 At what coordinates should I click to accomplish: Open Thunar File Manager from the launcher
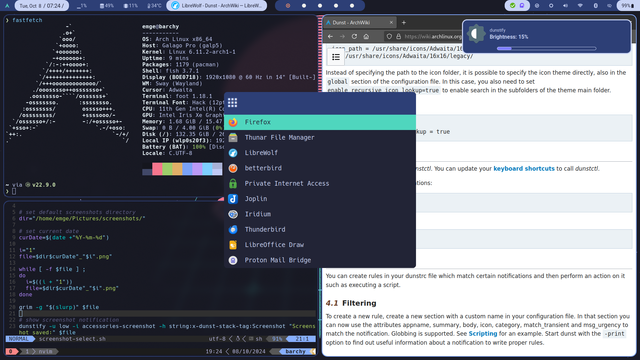tap(320, 138)
